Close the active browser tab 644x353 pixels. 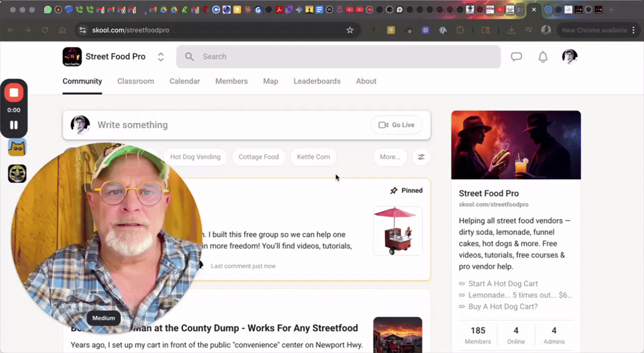[x=533, y=9]
